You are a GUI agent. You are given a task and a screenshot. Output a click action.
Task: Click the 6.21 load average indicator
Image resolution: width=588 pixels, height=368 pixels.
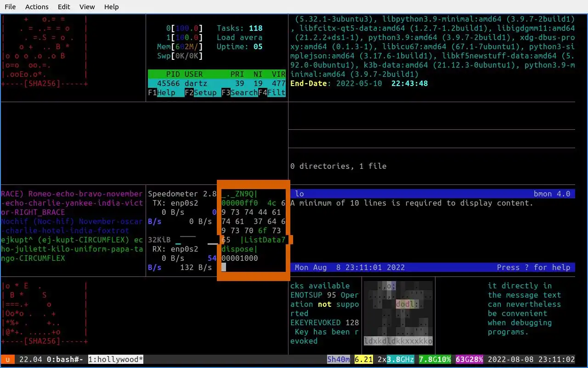coord(364,359)
